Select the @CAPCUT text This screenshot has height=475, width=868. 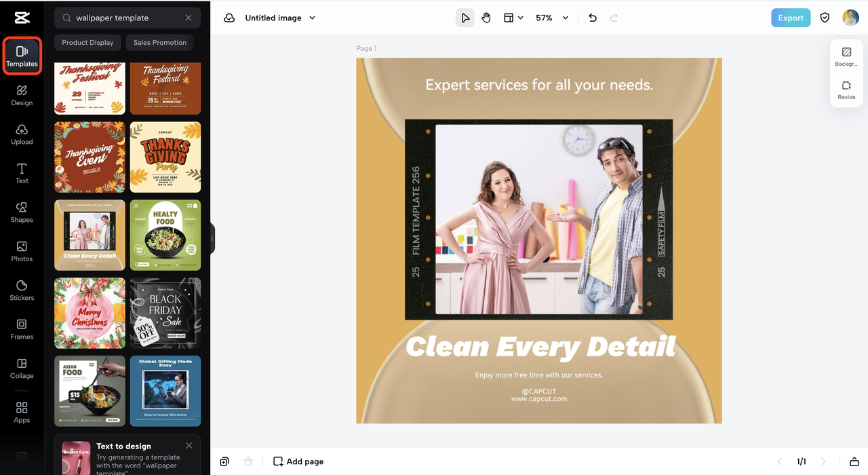(539, 392)
